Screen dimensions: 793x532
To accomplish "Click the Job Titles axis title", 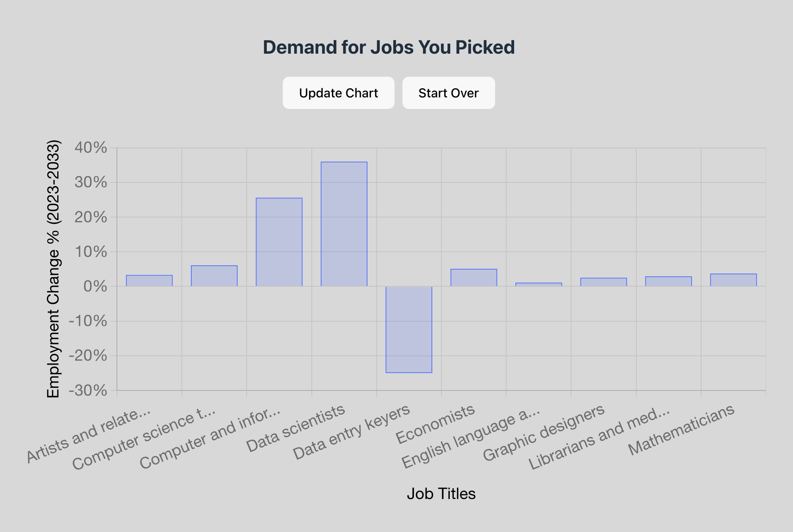I will (x=441, y=493).
